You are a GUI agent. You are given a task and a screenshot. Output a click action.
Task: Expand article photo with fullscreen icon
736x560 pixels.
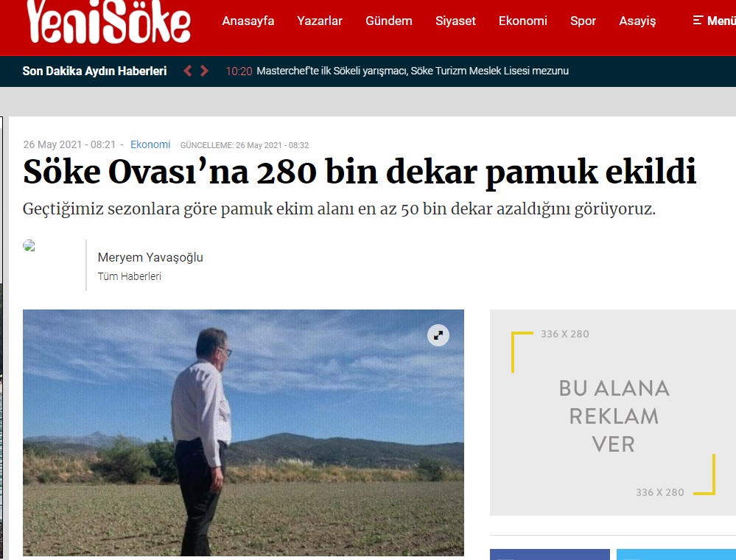[x=438, y=335]
